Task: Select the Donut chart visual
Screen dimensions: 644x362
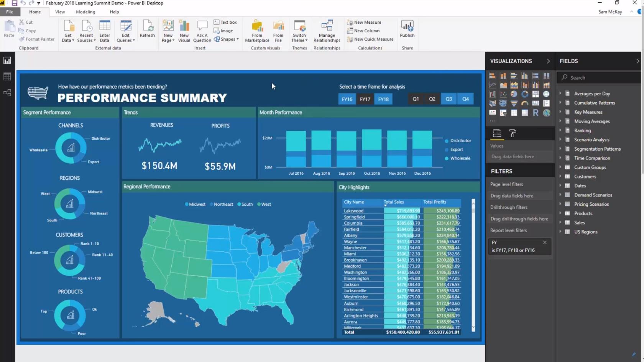Action: pos(525,94)
